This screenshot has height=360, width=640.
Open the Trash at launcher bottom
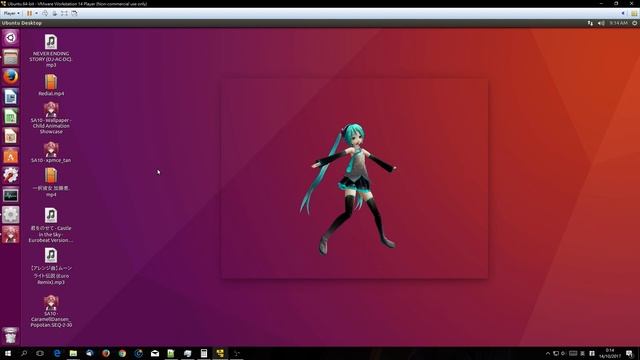click(11, 336)
